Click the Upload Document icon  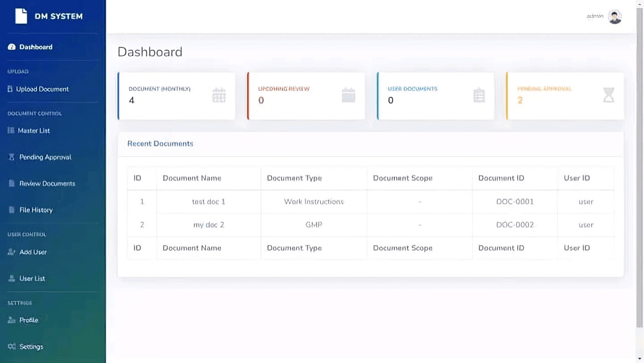click(10, 89)
